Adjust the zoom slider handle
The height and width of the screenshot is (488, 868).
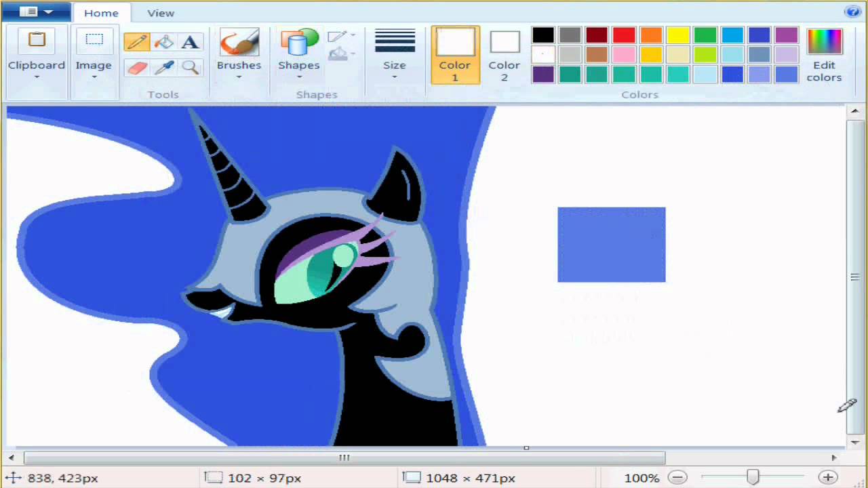tap(753, 478)
